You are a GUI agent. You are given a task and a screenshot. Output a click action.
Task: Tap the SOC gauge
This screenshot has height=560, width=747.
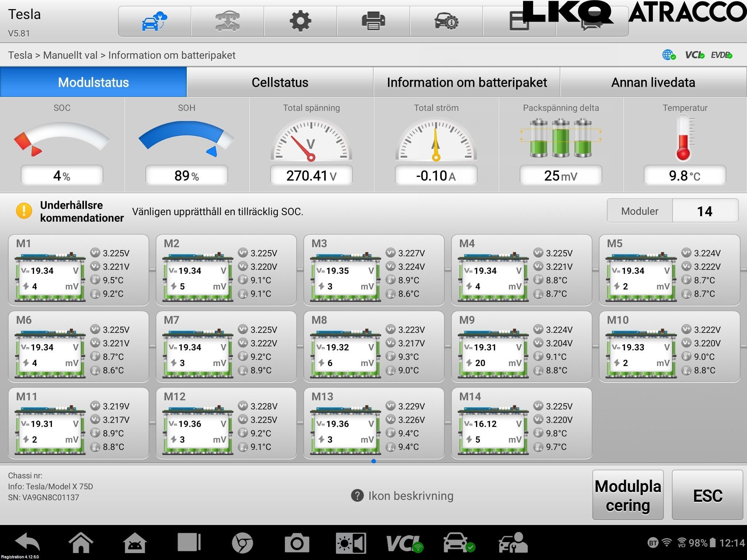pos(62,139)
